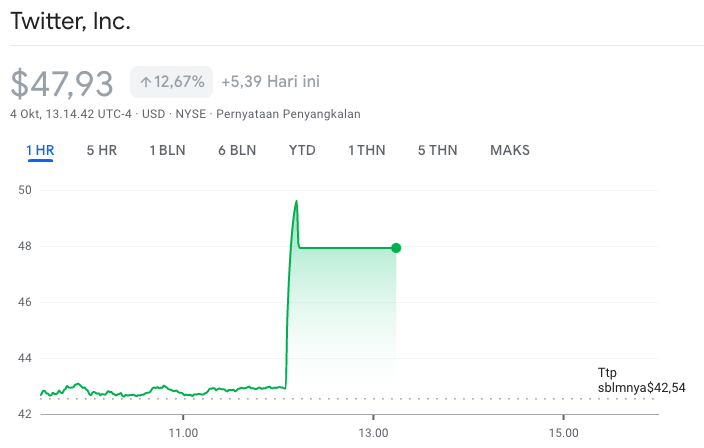Switch to the 5 HR tab
Image resolution: width=704 pixels, height=448 pixels.
[x=102, y=151]
